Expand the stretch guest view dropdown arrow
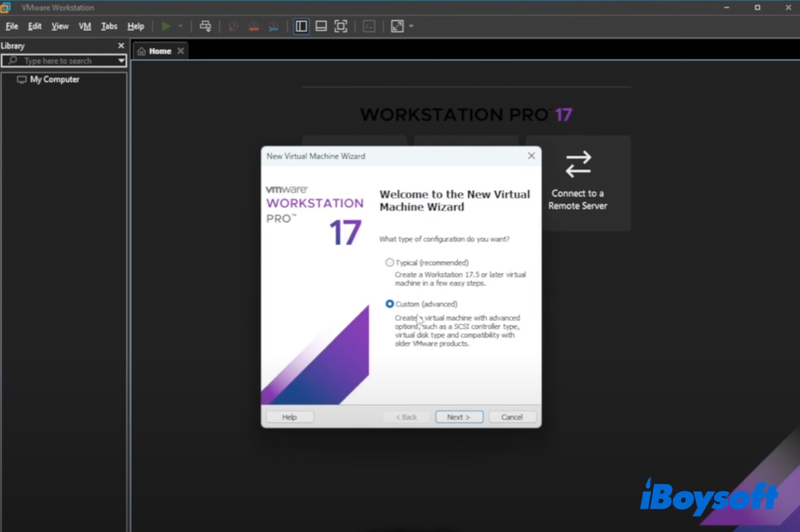800x532 pixels. [411, 27]
